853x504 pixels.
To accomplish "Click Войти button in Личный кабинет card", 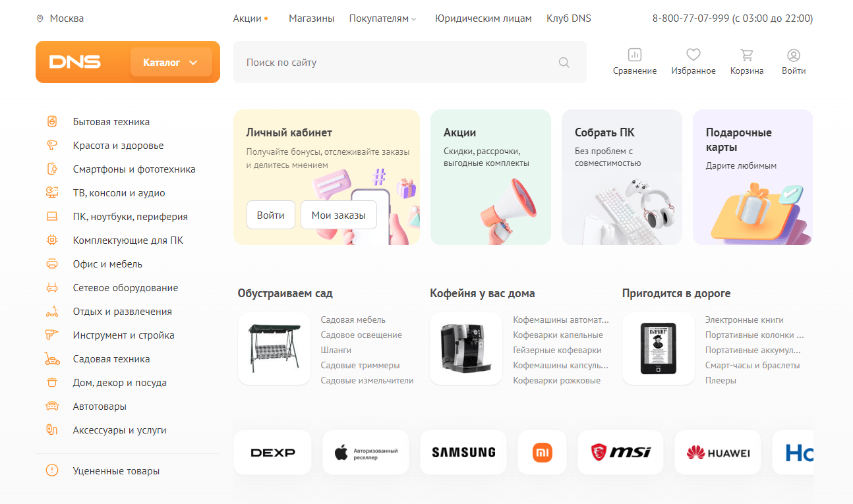I will (271, 215).
